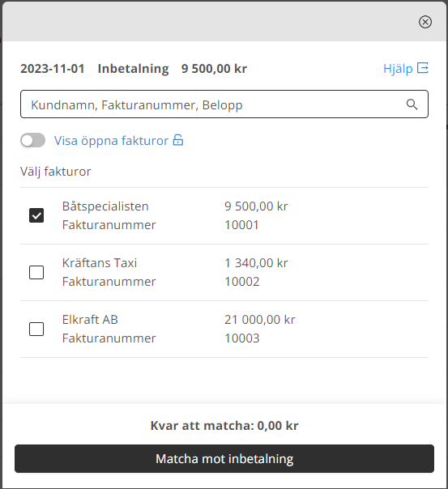Select the Elkraft AB customer name

pyautogui.click(x=90, y=320)
